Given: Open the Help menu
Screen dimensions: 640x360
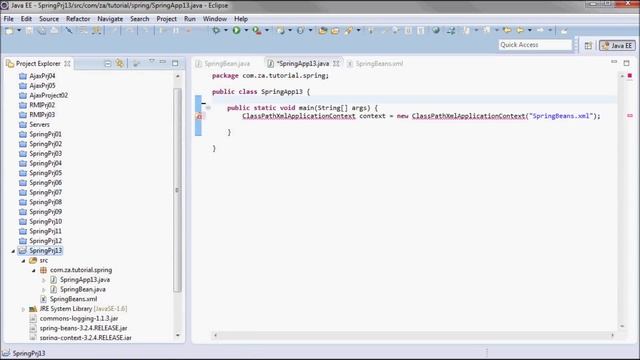Looking at the screenshot, I should [241, 19].
